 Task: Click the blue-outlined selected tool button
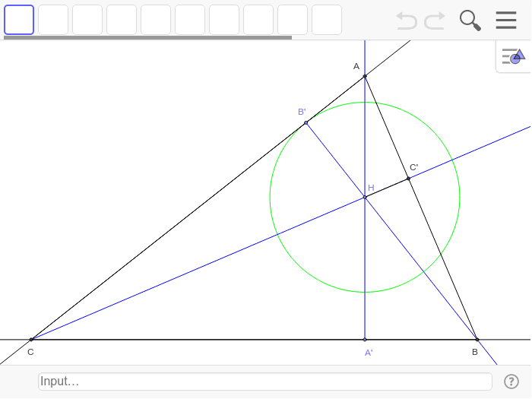click(19, 20)
